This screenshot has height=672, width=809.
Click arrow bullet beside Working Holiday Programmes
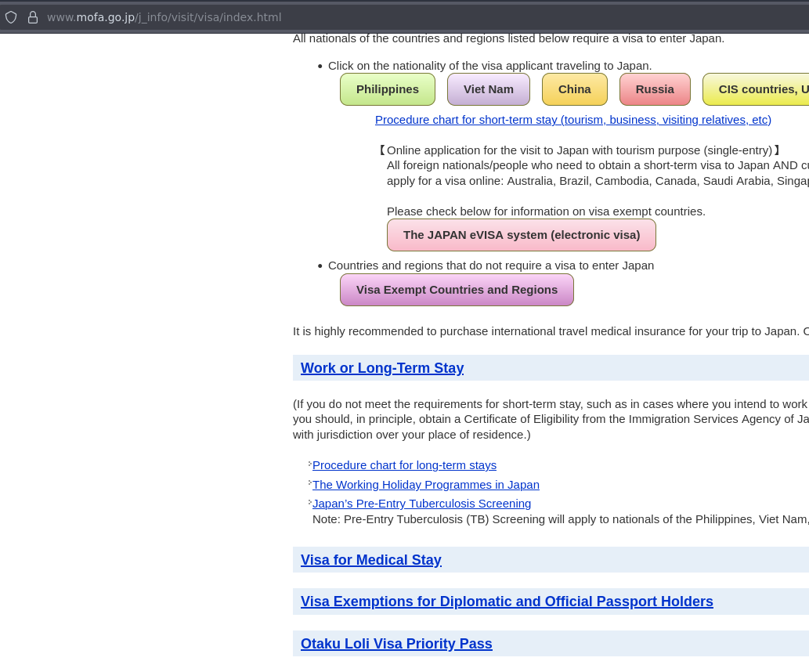click(310, 483)
